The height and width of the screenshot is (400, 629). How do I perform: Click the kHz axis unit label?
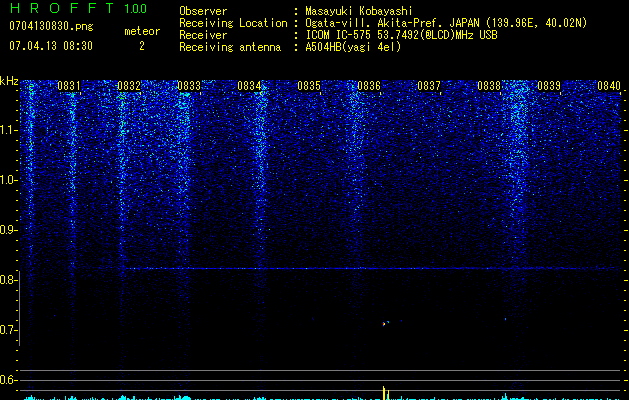click(9, 81)
